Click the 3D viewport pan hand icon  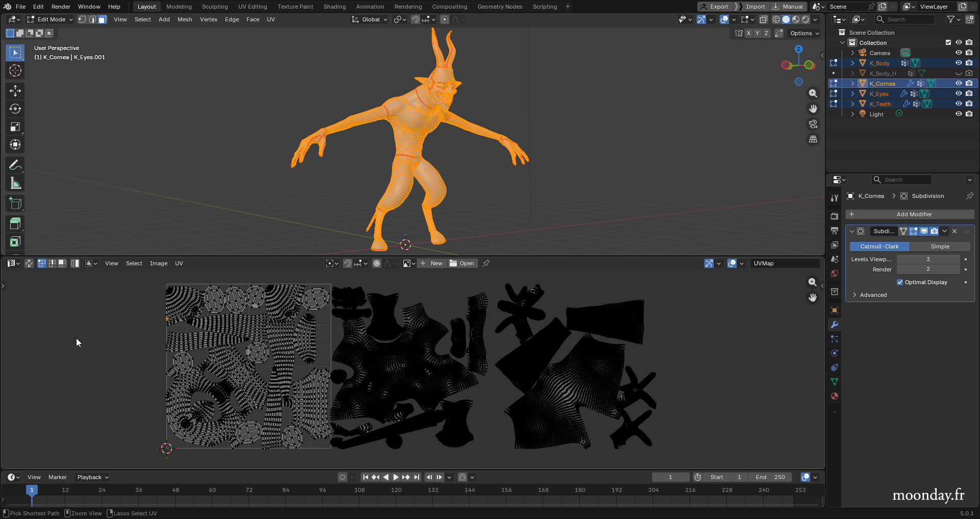pyautogui.click(x=813, y=109)
